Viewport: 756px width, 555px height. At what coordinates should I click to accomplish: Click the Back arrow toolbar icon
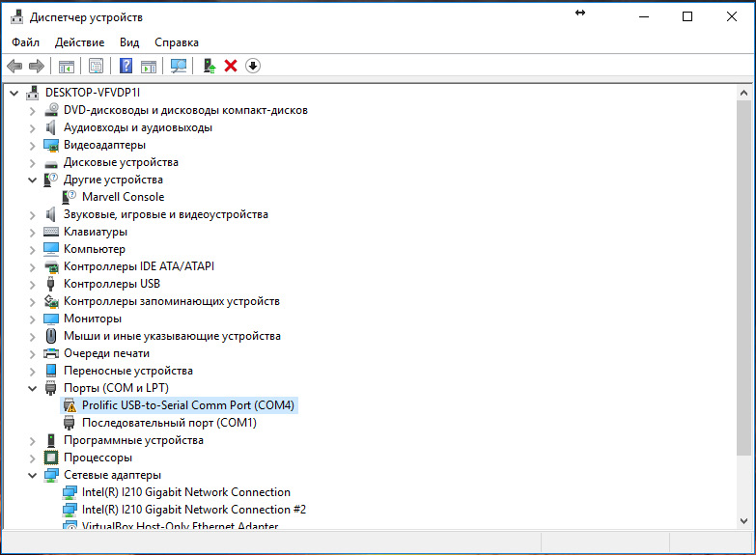point(14,66)
